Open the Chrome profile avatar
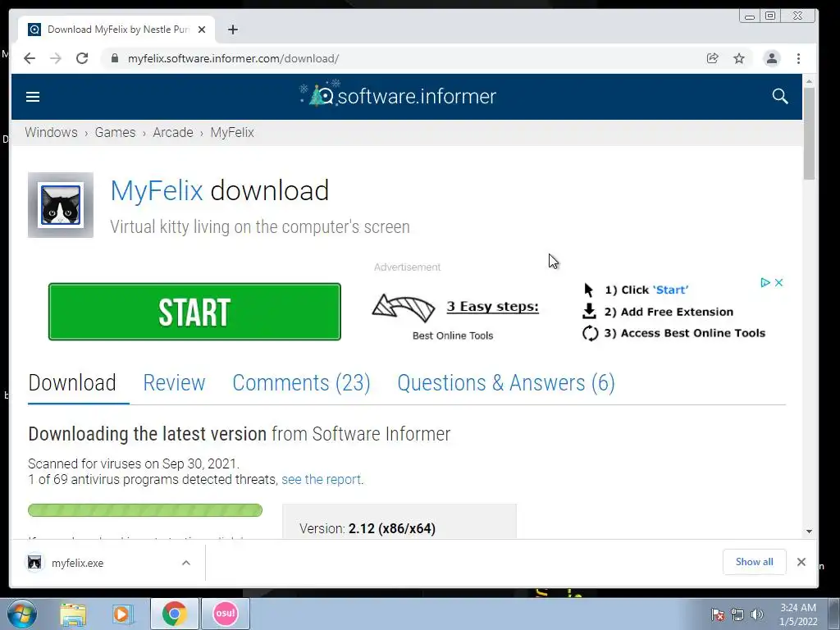The height and width of the screenshot is (630, 840). tap(771, 58)
